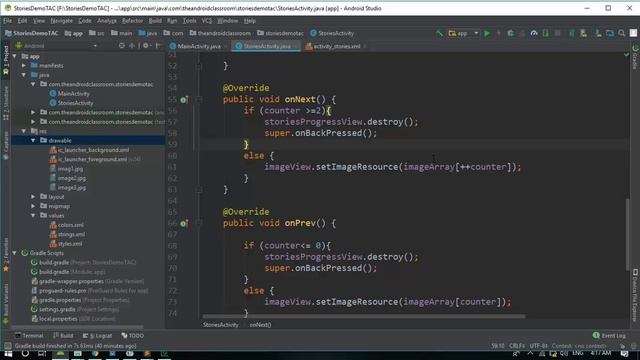
Task: Click the Cortana circle on taskbar
Action: click(x=25, y=353)
